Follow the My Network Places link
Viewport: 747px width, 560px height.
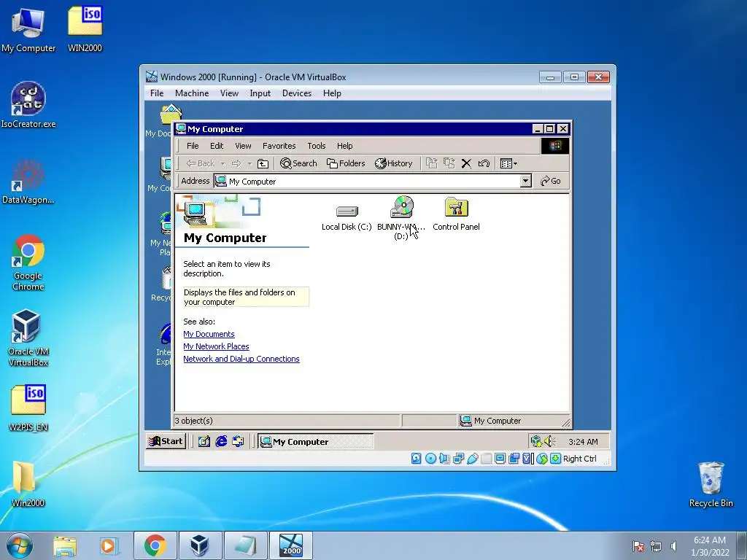[x=216, y=346]
